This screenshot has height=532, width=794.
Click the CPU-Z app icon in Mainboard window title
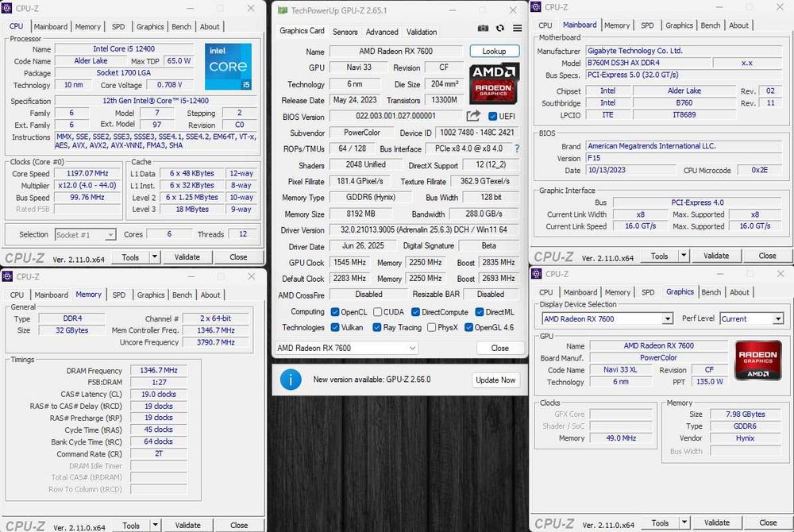click(536, 7)
